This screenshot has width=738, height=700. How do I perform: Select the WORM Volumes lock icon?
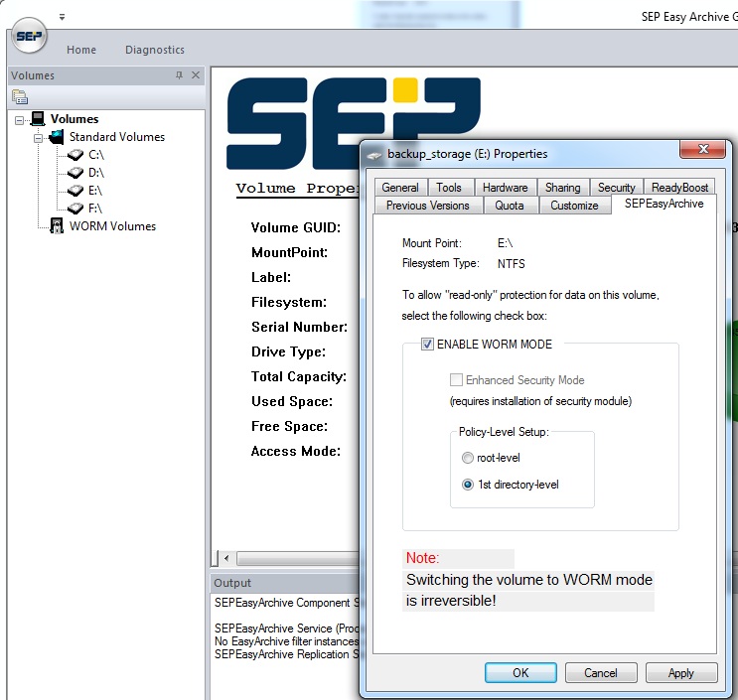(57, 226)
